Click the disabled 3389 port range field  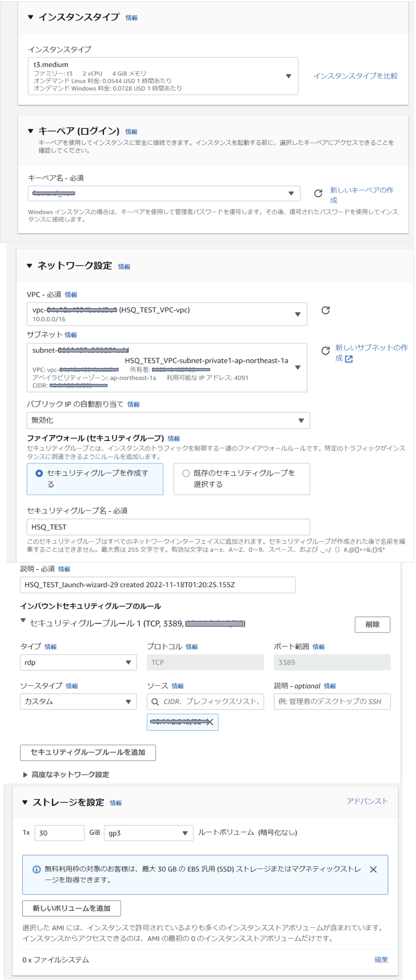pyautogui.click(x=332, y=662)
